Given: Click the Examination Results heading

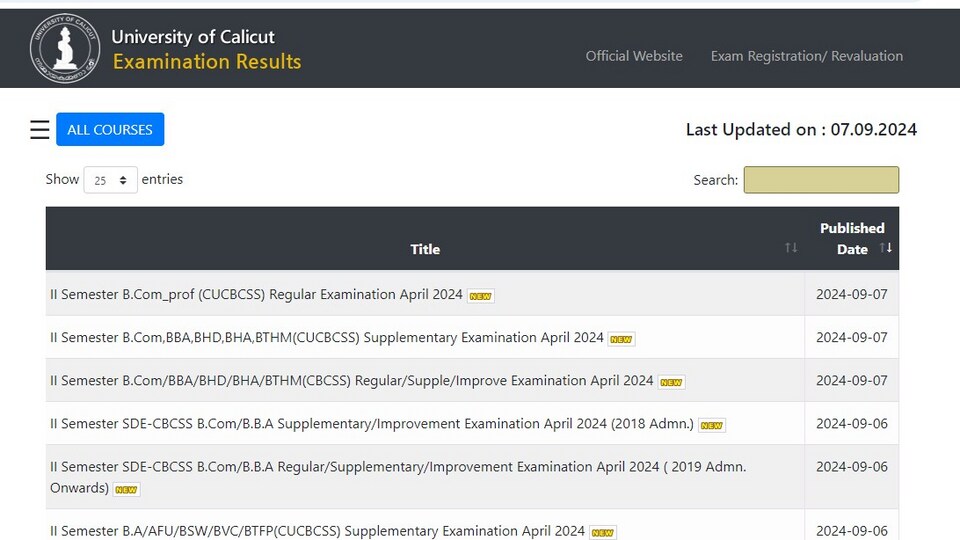Looking at the screenshot, I should pos(207,62).
